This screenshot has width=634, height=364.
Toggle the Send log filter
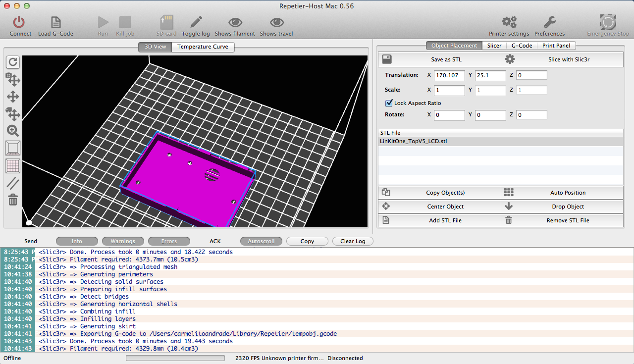click(x=31, y=241)
